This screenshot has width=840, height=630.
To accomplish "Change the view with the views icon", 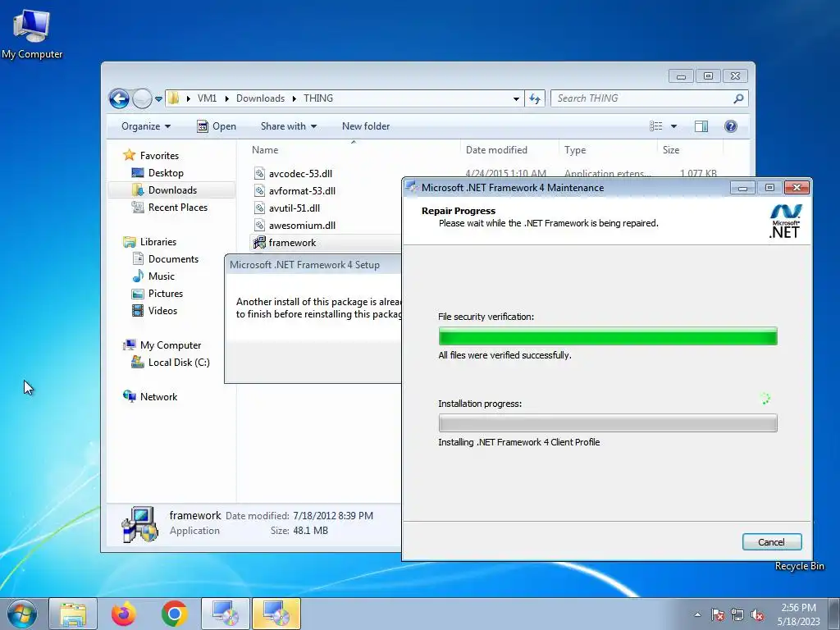I will coord(656,126).
